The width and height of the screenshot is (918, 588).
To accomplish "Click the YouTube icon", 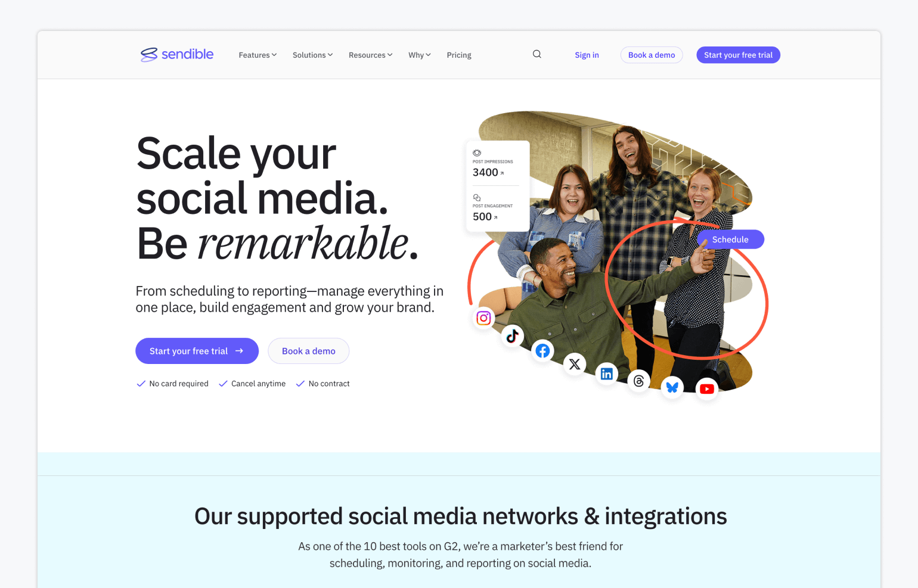I will coord(707,389).
